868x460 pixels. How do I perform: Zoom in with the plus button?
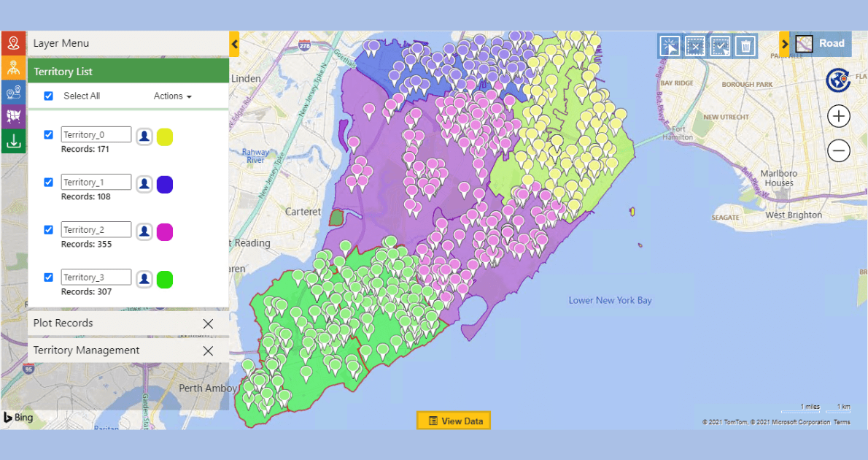[x=839, y=116]
